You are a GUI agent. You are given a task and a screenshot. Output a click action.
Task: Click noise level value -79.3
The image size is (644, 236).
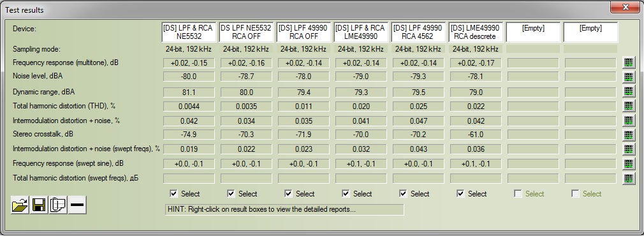418,77
